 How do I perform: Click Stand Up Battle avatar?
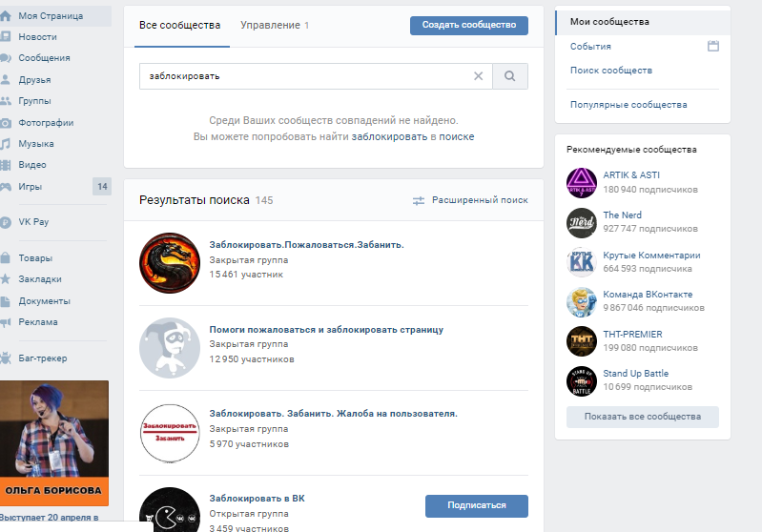pyautogui.click(x=582, y=381)
